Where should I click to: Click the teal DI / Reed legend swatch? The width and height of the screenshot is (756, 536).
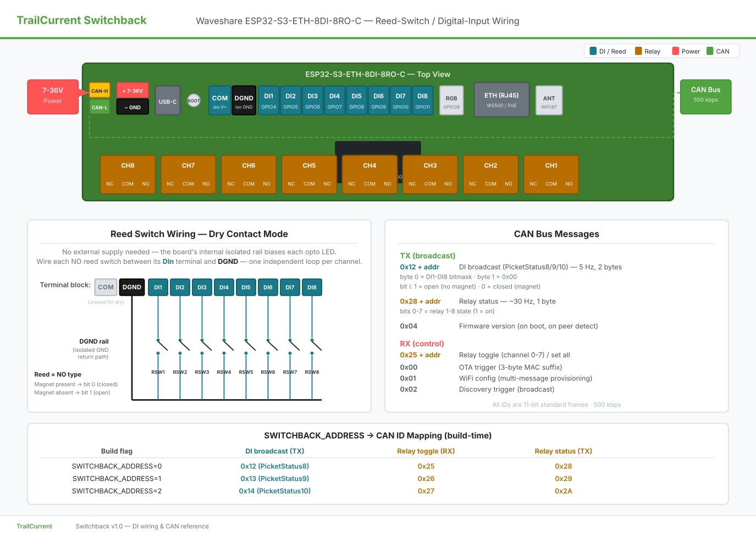[593, 51]
